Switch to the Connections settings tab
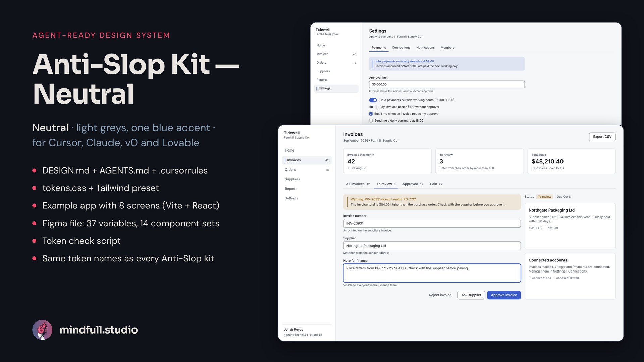The height and width of the screenshot is (362, 644). pyautogui.click(x=401, y=48)
